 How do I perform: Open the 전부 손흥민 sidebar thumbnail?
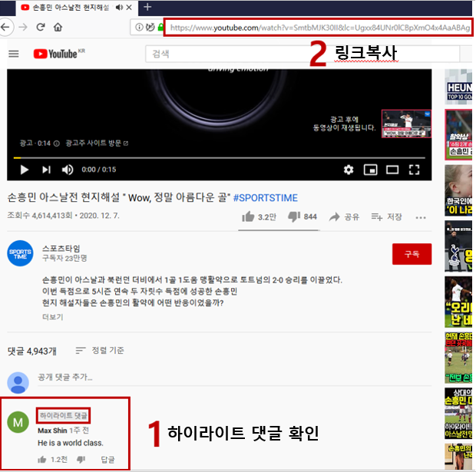pyautogui.click(x=458, y=358)
